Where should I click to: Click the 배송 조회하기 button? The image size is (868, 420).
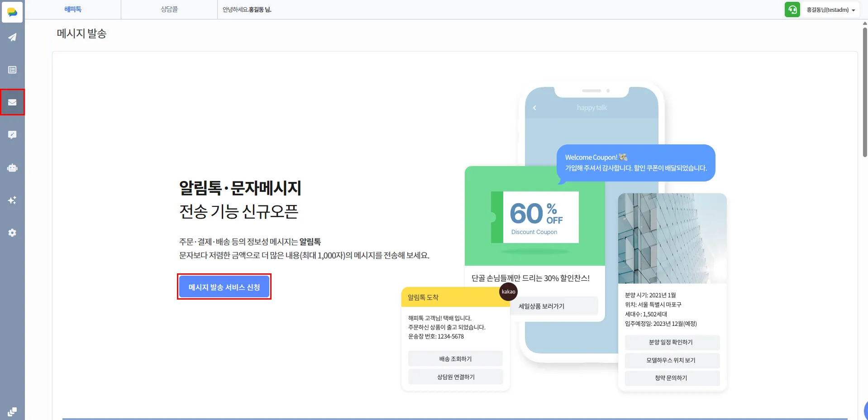(455, 358)
